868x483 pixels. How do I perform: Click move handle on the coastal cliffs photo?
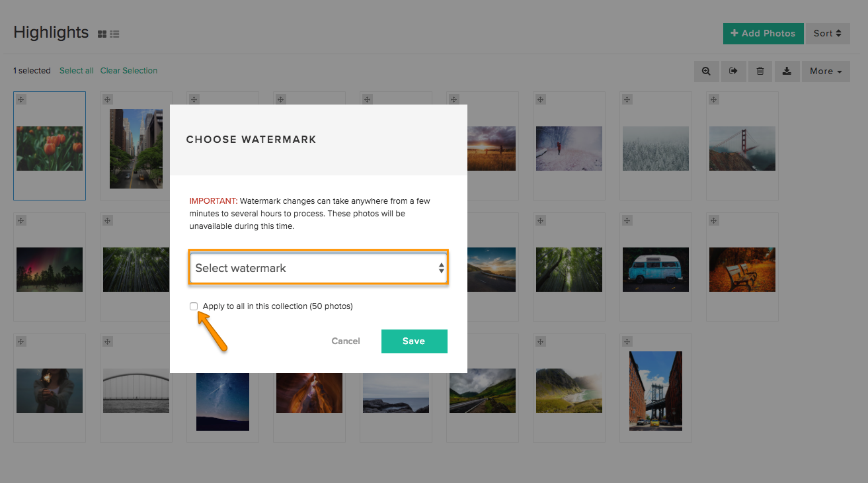(540, 341)
